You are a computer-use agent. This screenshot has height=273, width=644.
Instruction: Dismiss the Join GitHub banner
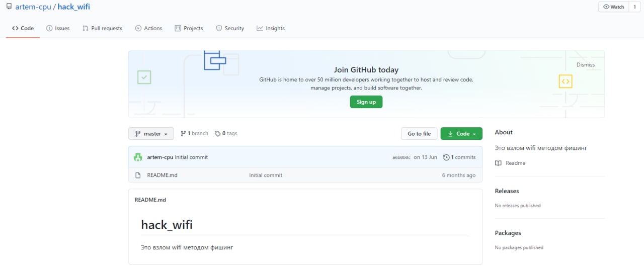click(x=586, y=65)
